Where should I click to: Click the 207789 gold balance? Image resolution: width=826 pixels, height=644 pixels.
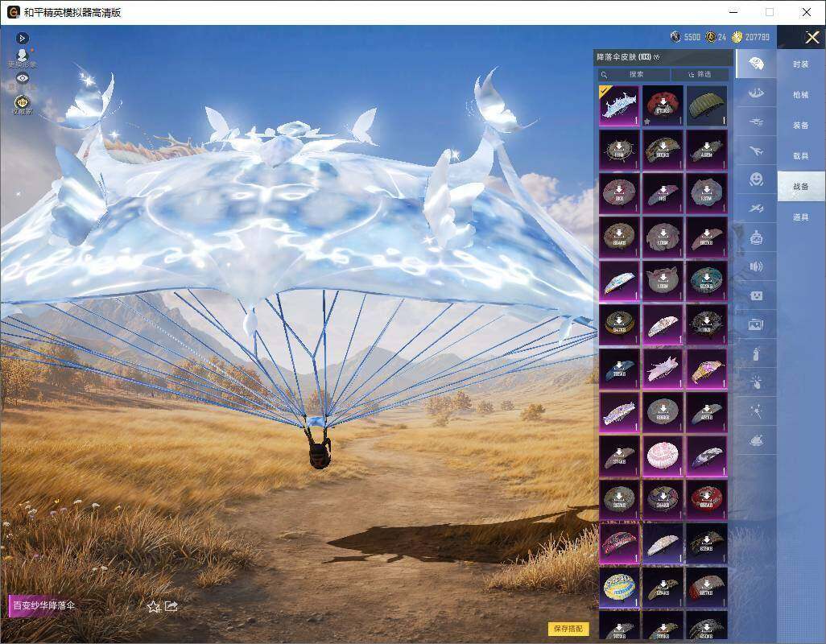[x=758, y=37]
